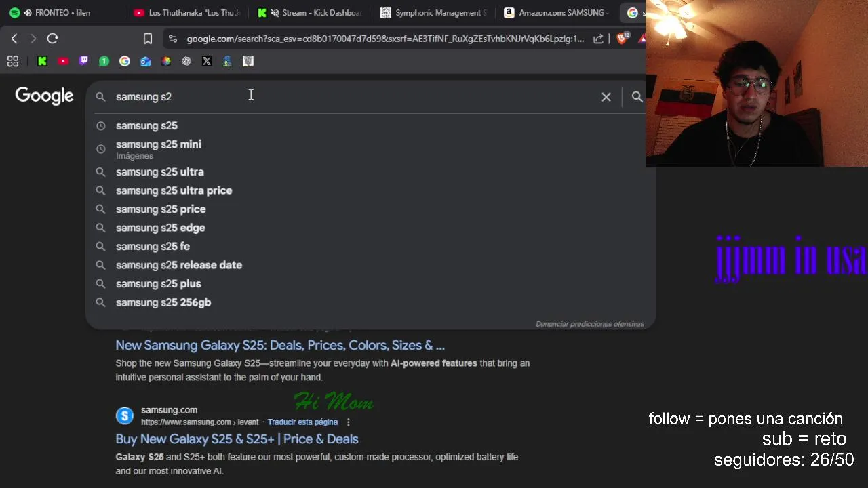Select the active Google search tab
This screenshot has width=868, height=488.
coord(634,13)
